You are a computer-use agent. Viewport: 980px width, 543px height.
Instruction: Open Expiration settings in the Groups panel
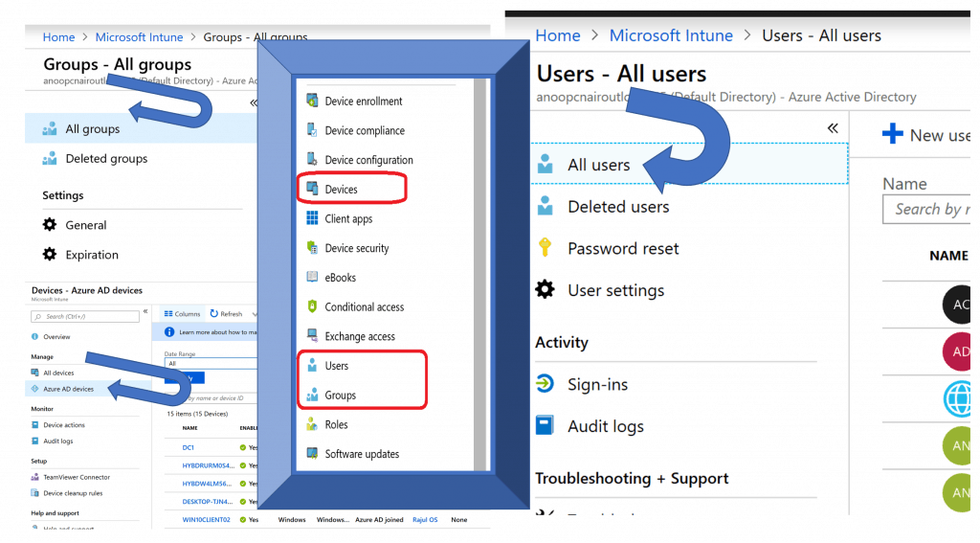[80, 255]
